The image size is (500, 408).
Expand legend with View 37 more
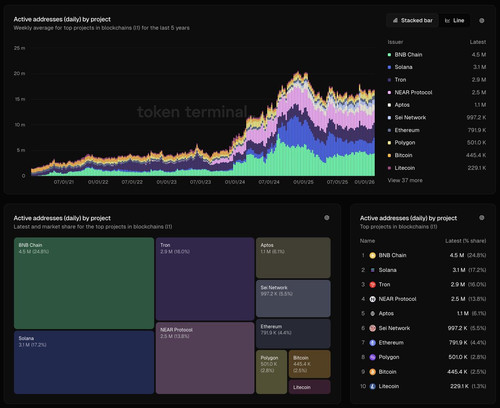point(405,180)
